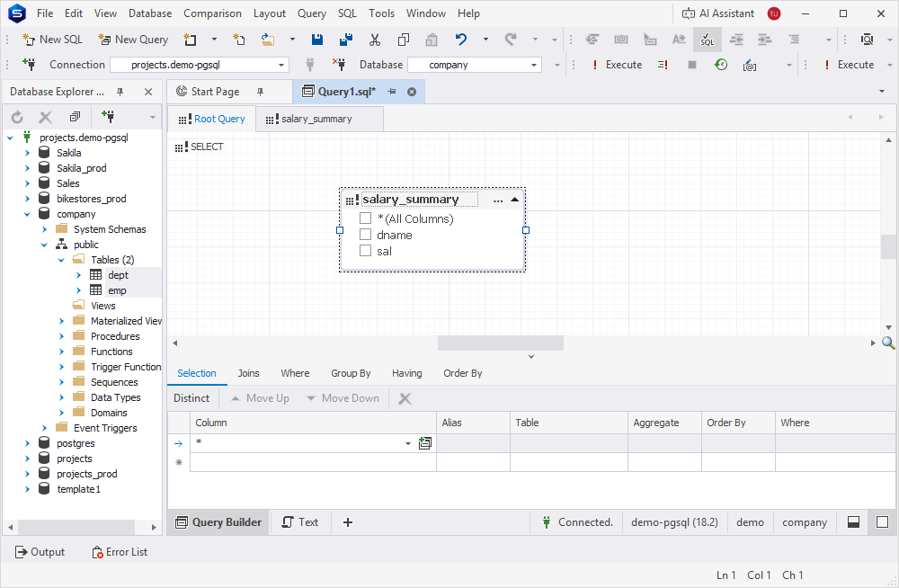Click the Copy icon in toolbar

(403, 40)
